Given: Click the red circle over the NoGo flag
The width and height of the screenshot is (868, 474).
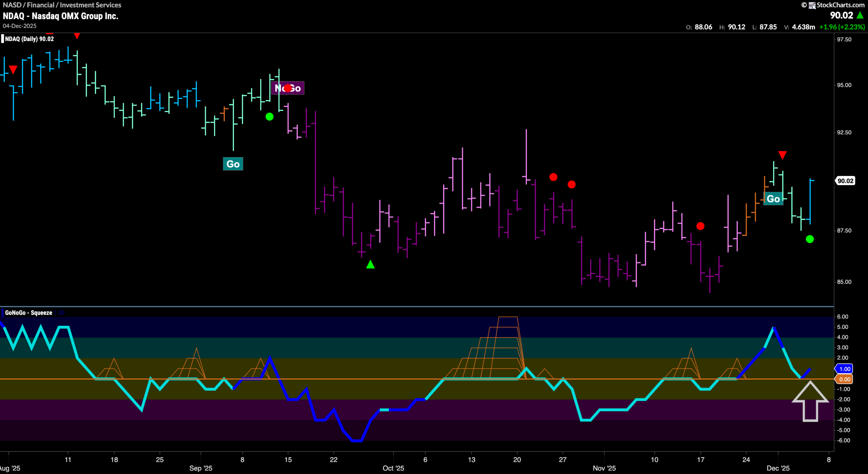Looking at the screenshot, I should [288, 88].
